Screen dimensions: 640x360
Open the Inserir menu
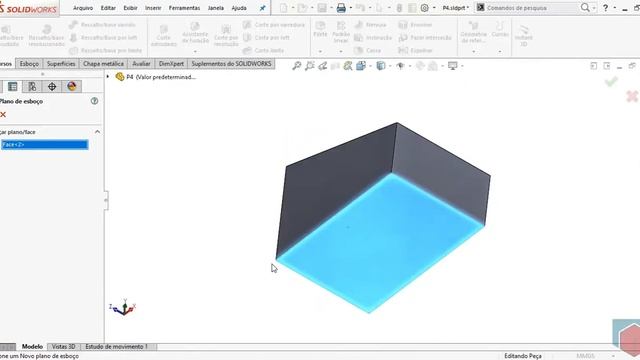point(153,8)
